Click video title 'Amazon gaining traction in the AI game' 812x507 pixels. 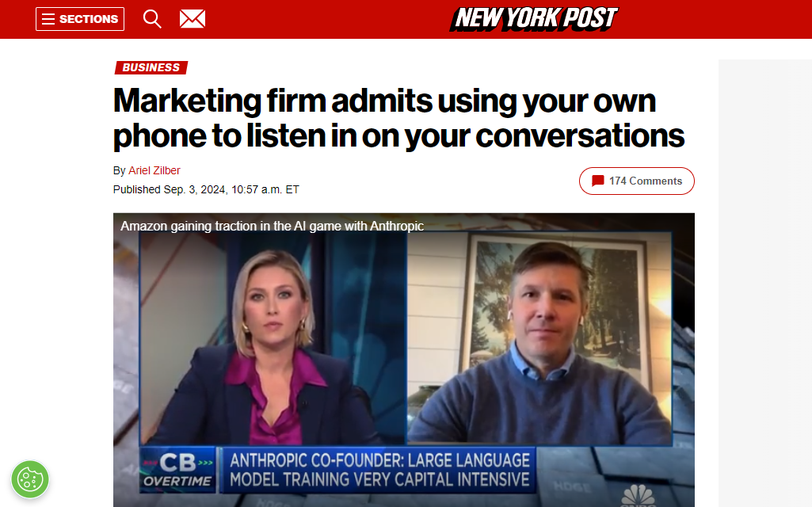point(272,226)
